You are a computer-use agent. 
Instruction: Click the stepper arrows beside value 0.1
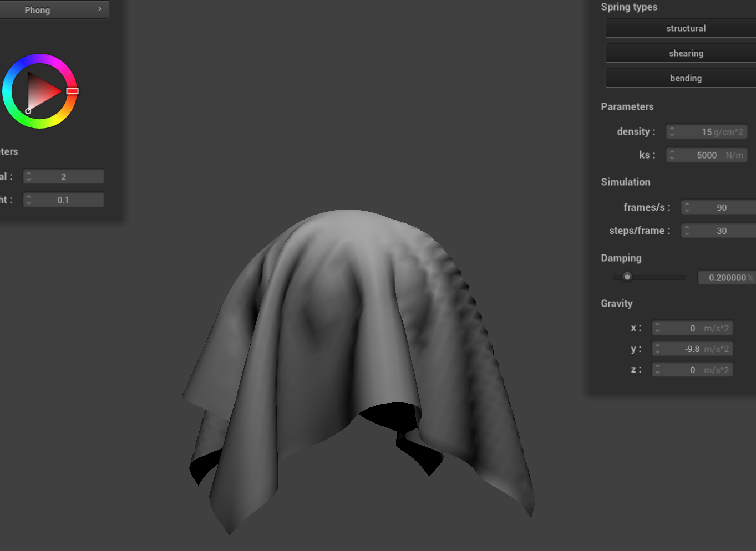pos(29,200)
